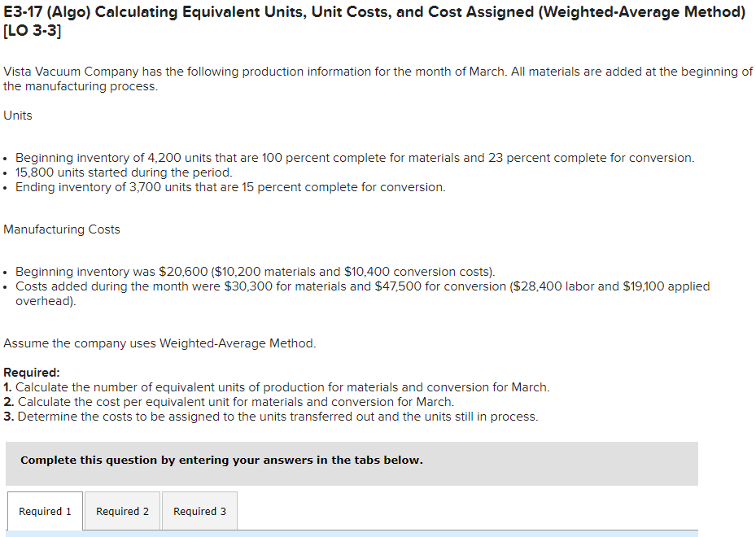Screen dimensions: 756x537
Task: Click the Manufacturing Costs heading
Action: tap(61, 229)
